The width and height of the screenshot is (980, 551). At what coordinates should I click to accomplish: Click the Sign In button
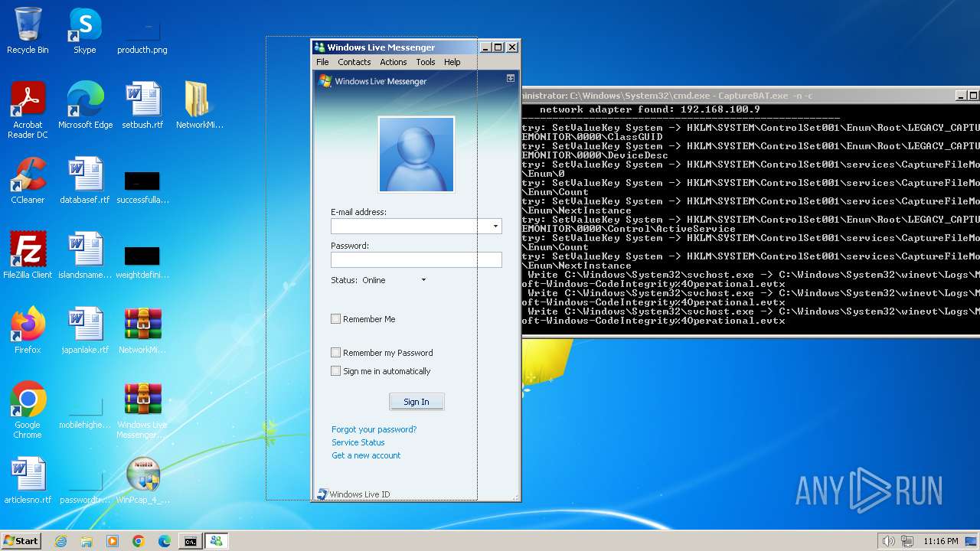click(416, 402)
